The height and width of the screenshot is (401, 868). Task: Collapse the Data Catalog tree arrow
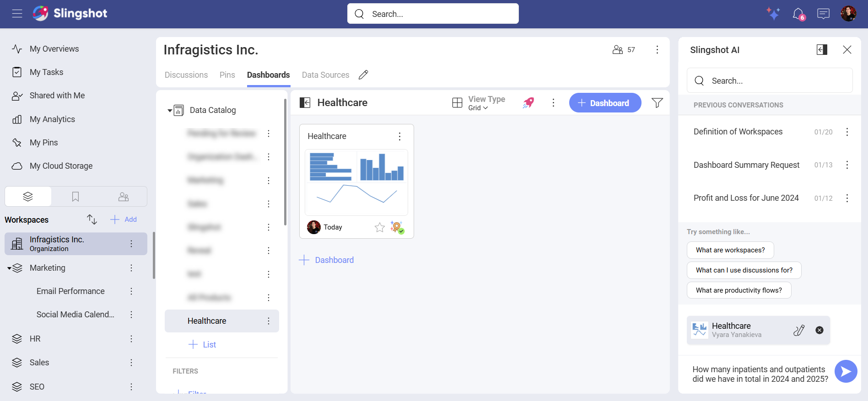pyautogui.click(x=170, y=111)
